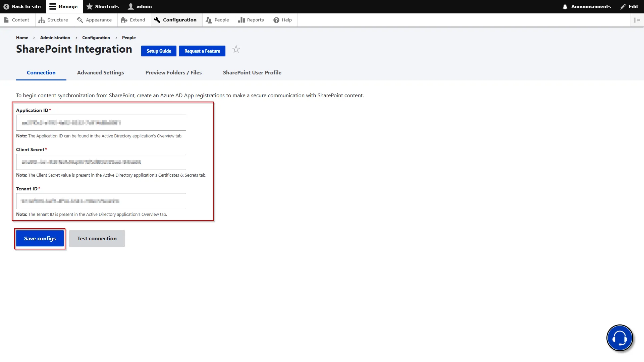644x362 pixels.
Task: Click the Request a Feature button
Action: click(202, 51)
